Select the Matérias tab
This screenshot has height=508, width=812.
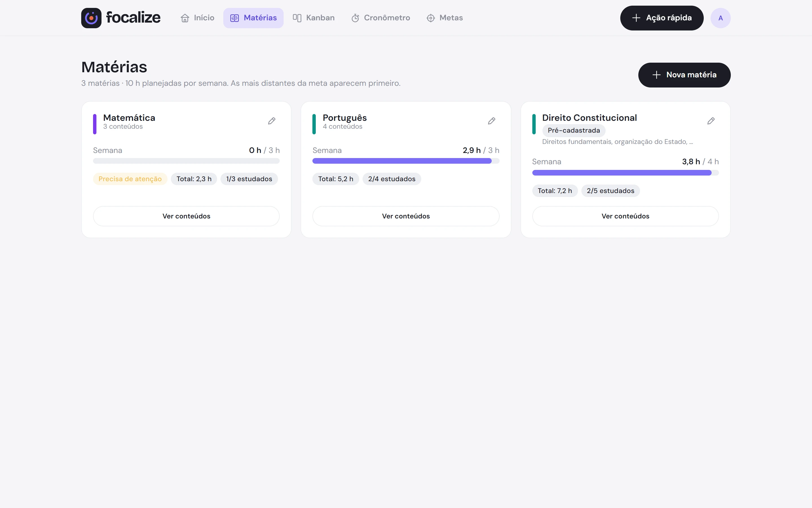coord(253,18)
